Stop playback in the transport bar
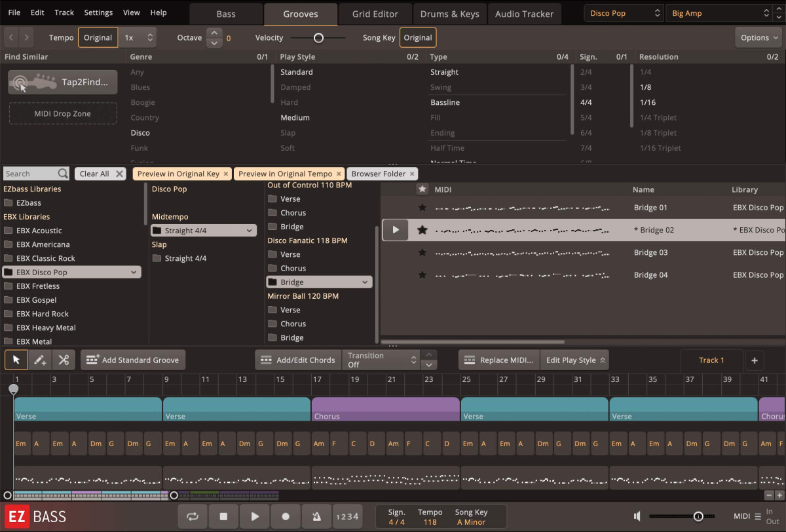 (x=223, y=516)
